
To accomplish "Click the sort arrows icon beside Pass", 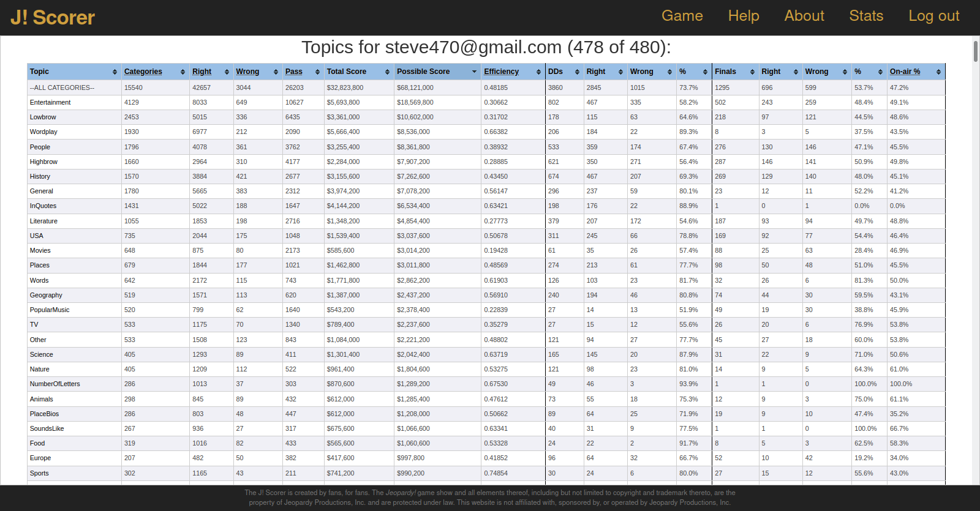I will pos(317,72).
